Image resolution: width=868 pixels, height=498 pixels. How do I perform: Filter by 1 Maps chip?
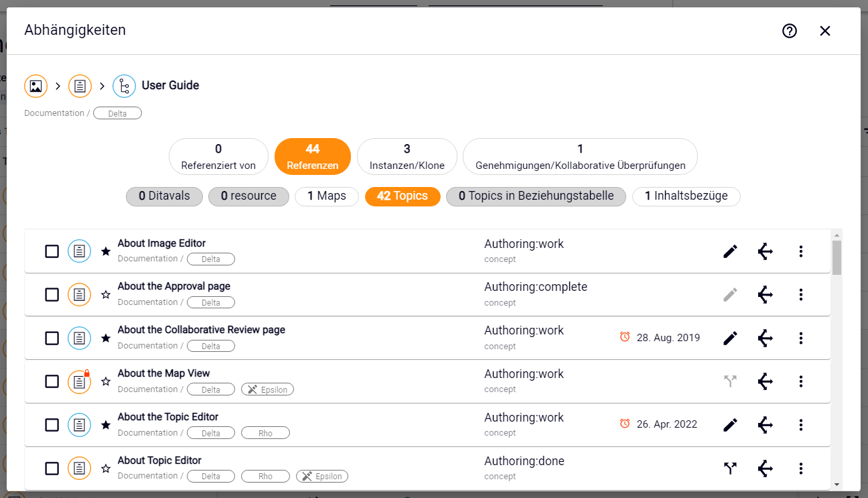pyautogui.click(x=327, y=196)
